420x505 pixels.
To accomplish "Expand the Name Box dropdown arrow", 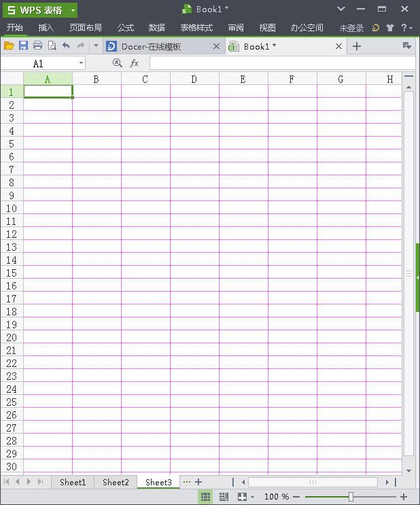I will (x=81, y=63).
